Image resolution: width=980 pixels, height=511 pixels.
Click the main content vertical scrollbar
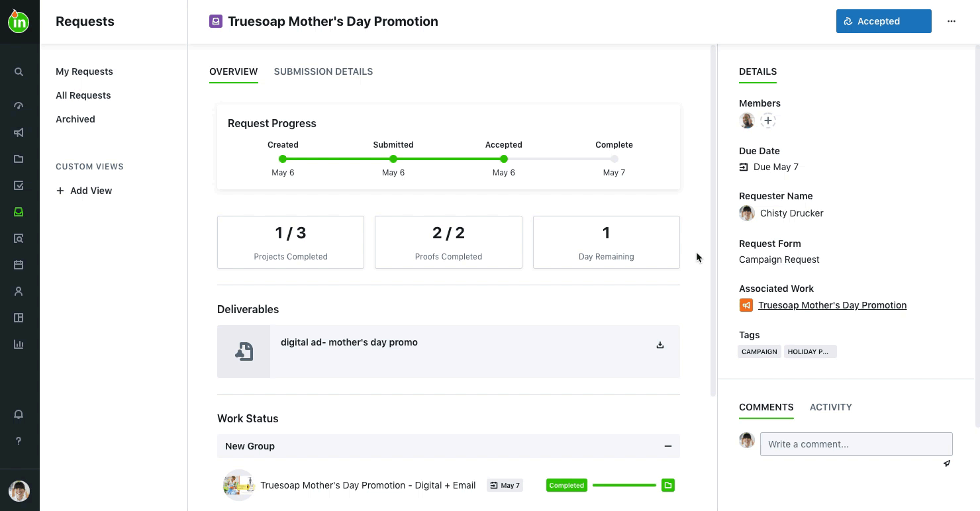tap(713, 220)
